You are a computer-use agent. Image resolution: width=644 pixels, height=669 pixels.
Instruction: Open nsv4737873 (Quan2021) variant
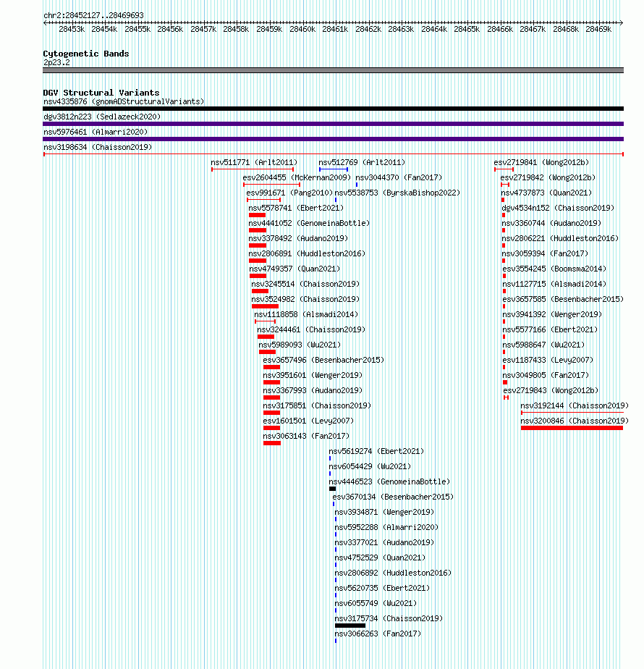pyautogui.click(x=546, y=193)
